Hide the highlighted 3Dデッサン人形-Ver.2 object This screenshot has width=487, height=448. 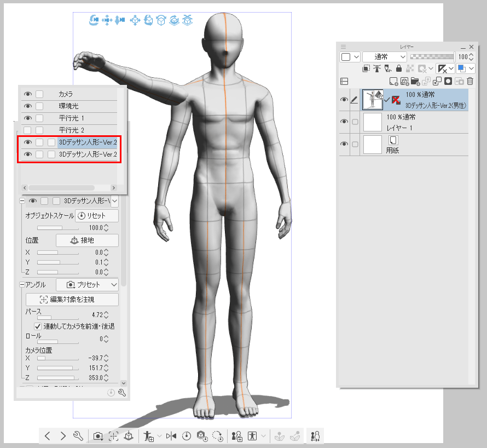pyautogui.click(x=28, y=142)
